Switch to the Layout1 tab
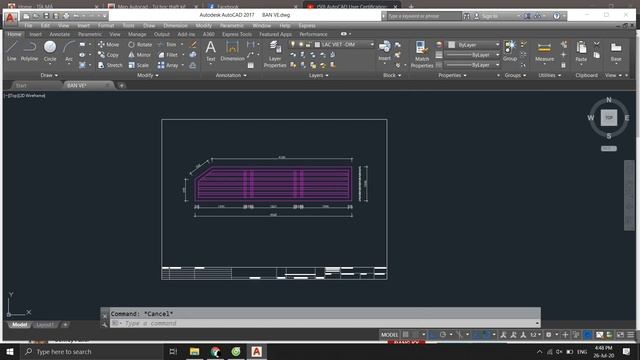Image resolution: width=640 pixels, height=360 pixels. (45, 325)
